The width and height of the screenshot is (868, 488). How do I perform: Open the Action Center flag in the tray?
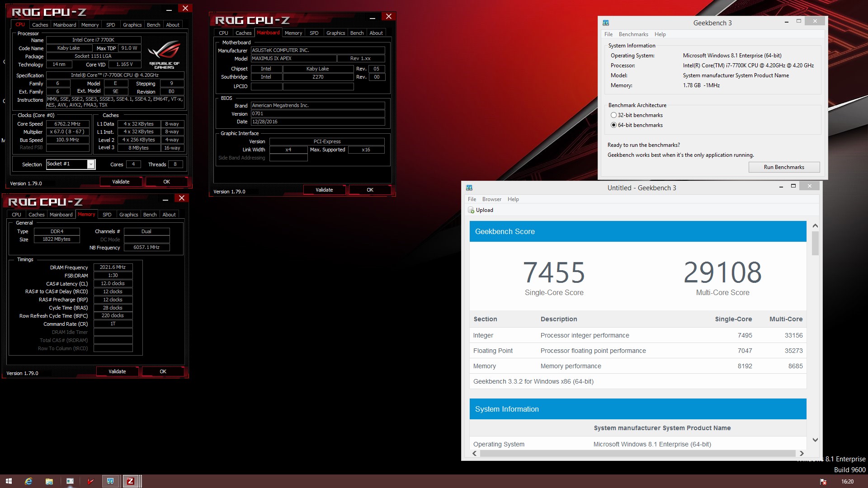[823, 482]
